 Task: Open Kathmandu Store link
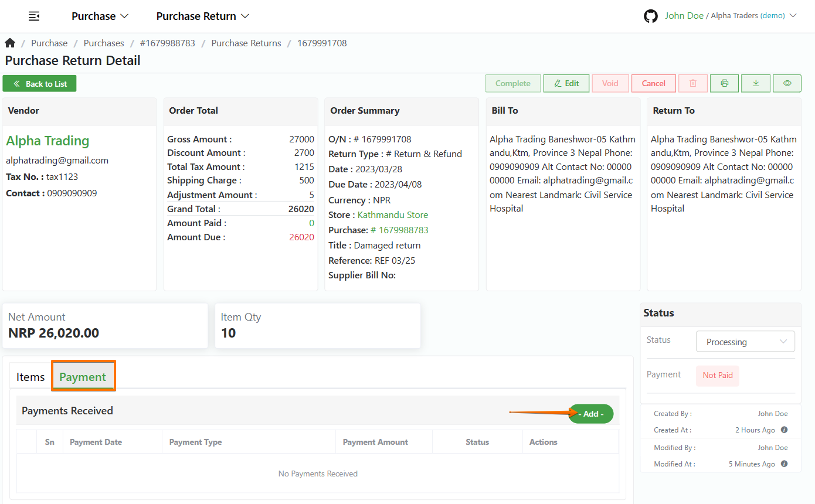[x=393, y=214]
